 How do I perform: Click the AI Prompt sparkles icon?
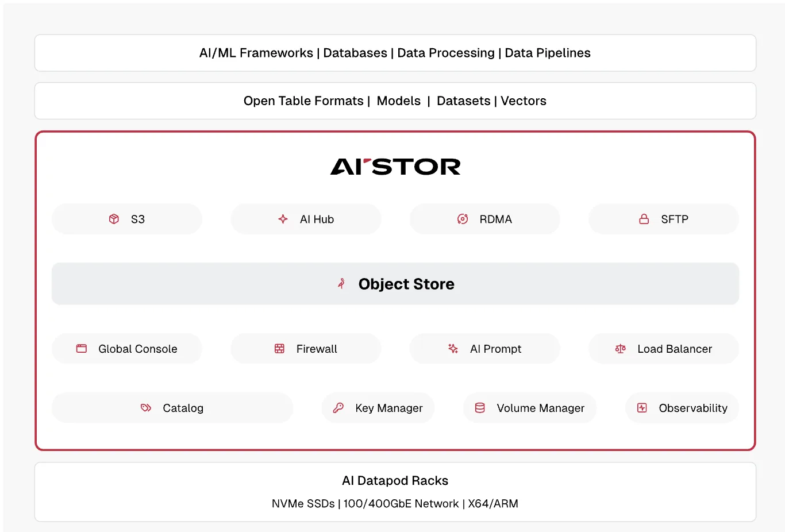point(453,349)
